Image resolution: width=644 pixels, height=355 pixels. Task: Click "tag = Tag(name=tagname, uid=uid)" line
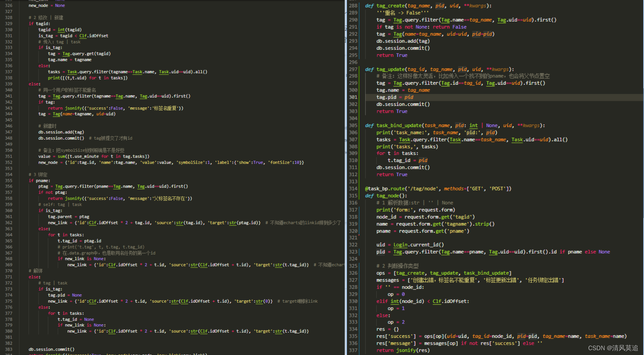pyautogui.click(x=77, y=114)
